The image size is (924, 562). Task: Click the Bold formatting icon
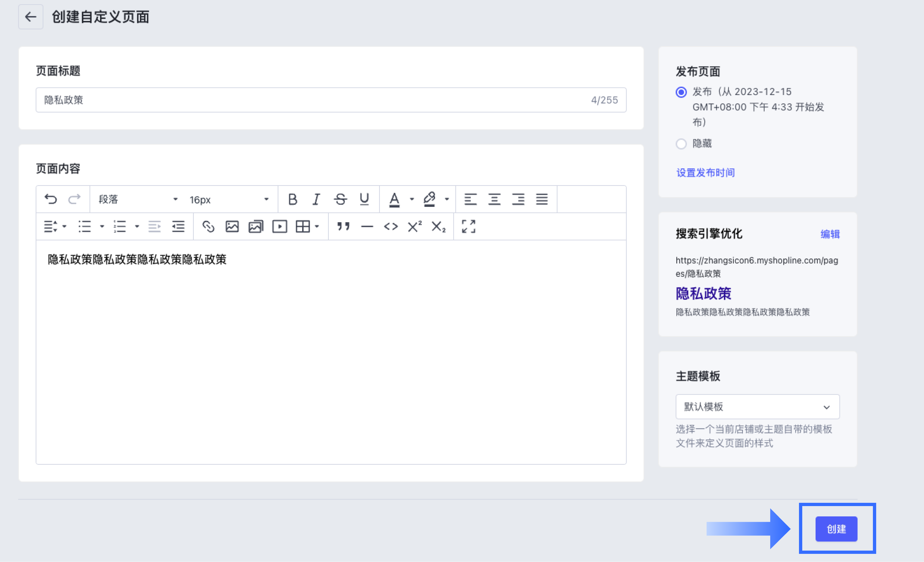click(x=292, y=199)
